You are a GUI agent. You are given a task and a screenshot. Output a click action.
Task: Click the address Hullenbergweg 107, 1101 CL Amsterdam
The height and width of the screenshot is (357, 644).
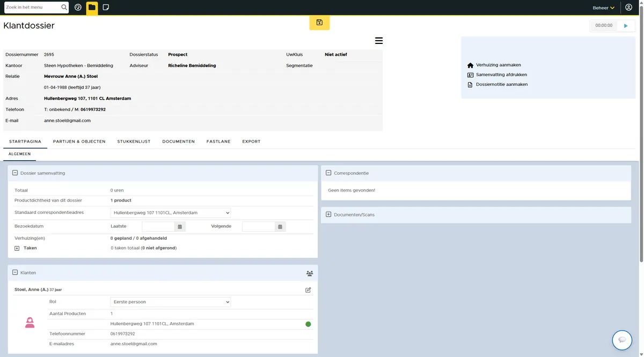tap(87, 99)
